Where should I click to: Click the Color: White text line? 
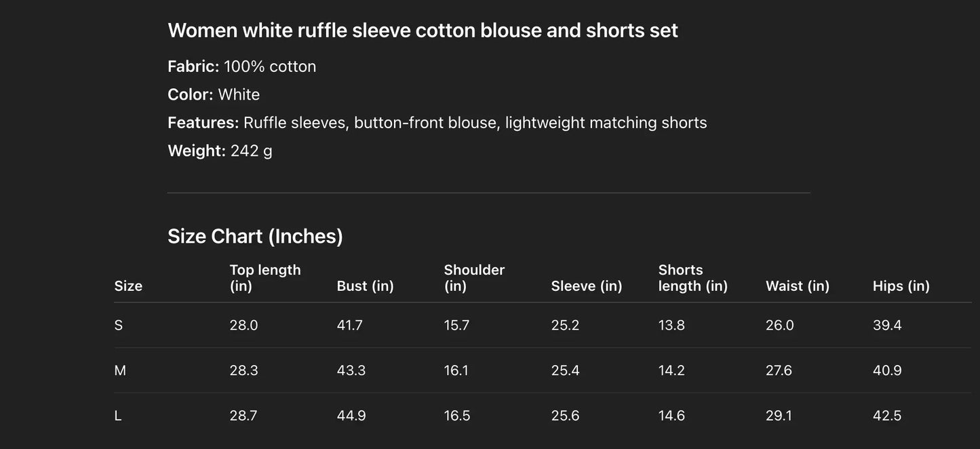pyautogui.click(x=214, y=94)
